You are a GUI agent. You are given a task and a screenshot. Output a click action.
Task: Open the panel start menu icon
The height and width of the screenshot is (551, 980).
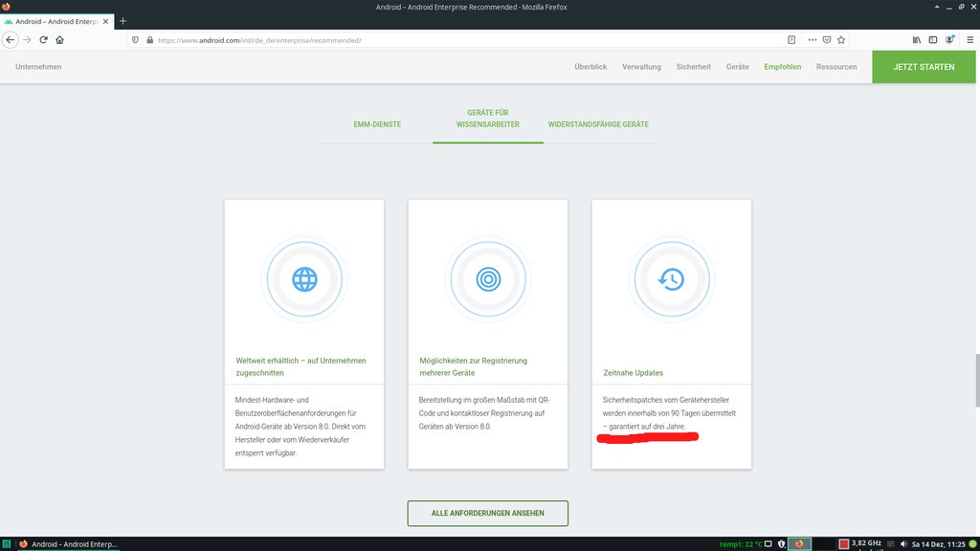pyautogui.click(x=7, y=544)
